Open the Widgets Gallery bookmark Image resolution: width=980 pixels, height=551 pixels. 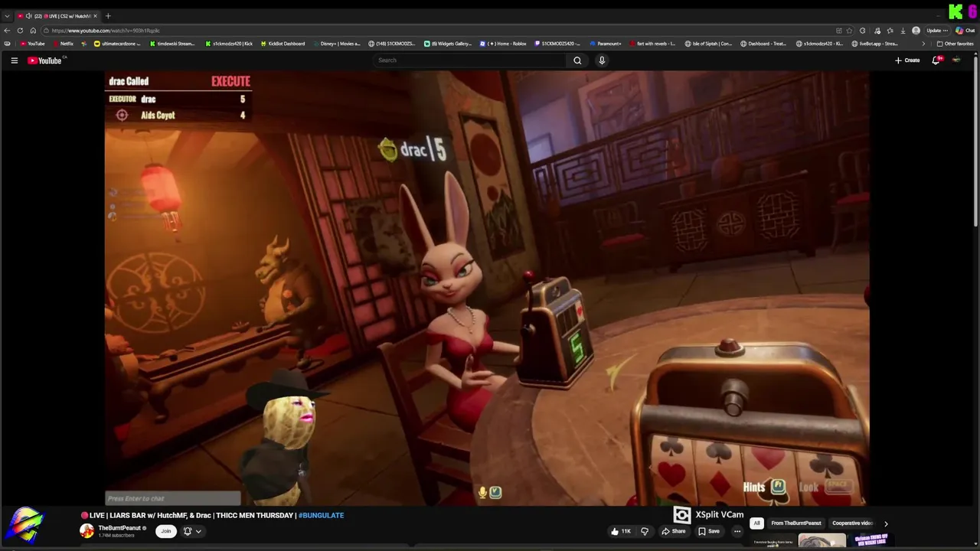pos(448,44)
